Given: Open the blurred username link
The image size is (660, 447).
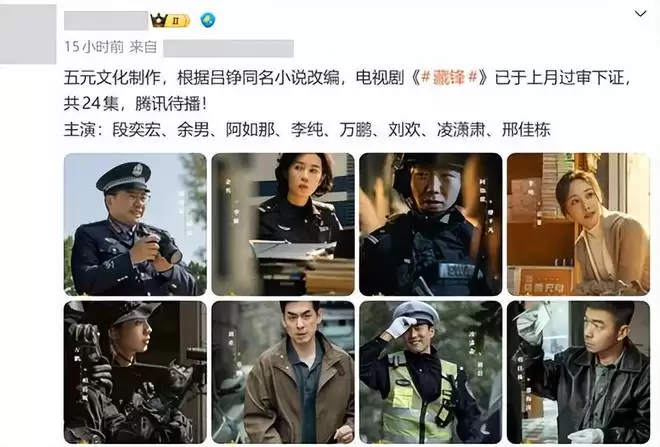Looking at the screenshot, I should tap(106, 21).
